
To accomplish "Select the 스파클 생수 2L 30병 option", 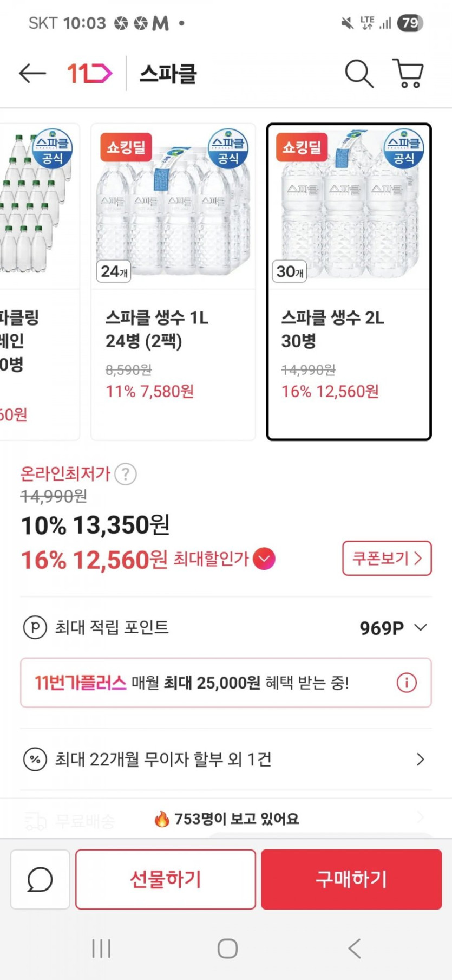I will [349, 282].
